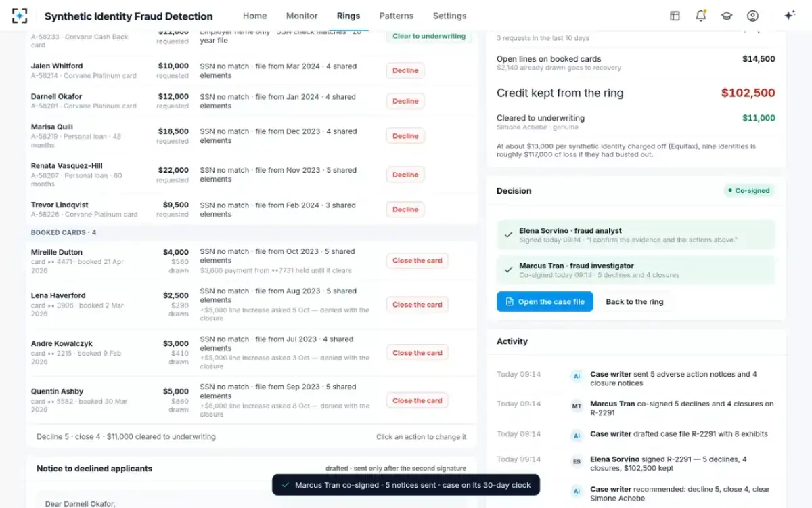Click the Quentin Ashby cardholder name
This screenshot has height=508, width=812.
coord(58,391)
